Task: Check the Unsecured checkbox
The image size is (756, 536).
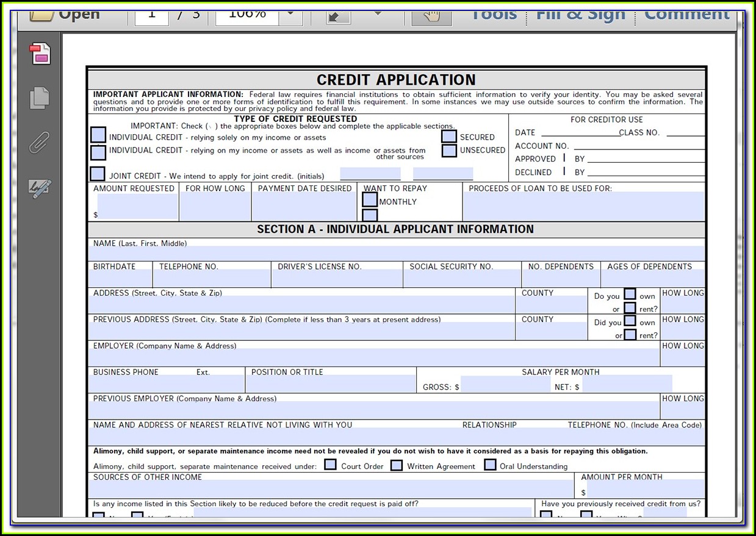Action: coord(449,150)
